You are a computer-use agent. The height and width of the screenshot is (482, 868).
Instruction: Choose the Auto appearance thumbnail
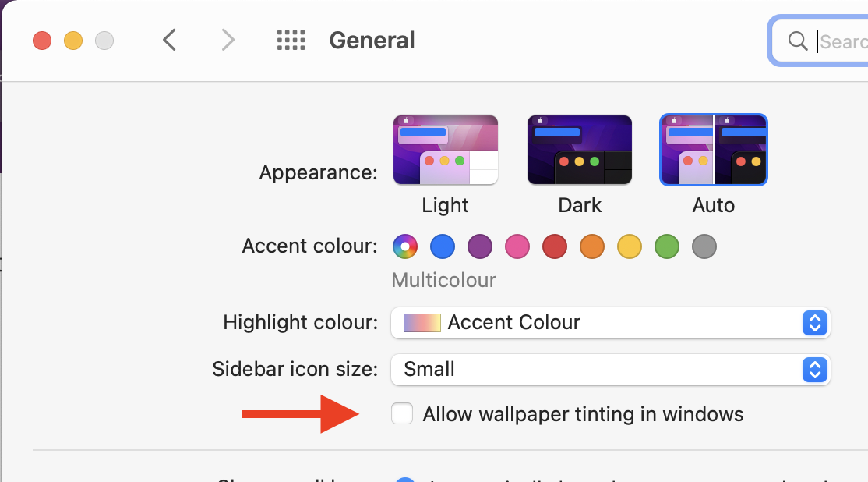click(714, 150)
